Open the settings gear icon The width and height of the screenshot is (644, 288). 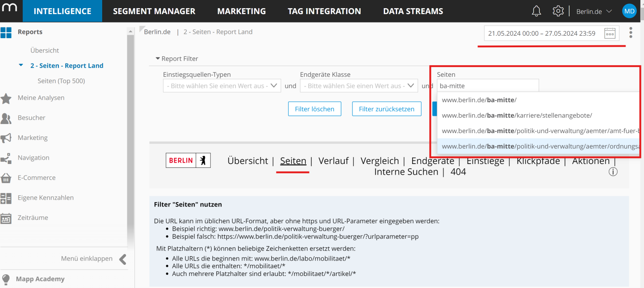pos(558,11)
